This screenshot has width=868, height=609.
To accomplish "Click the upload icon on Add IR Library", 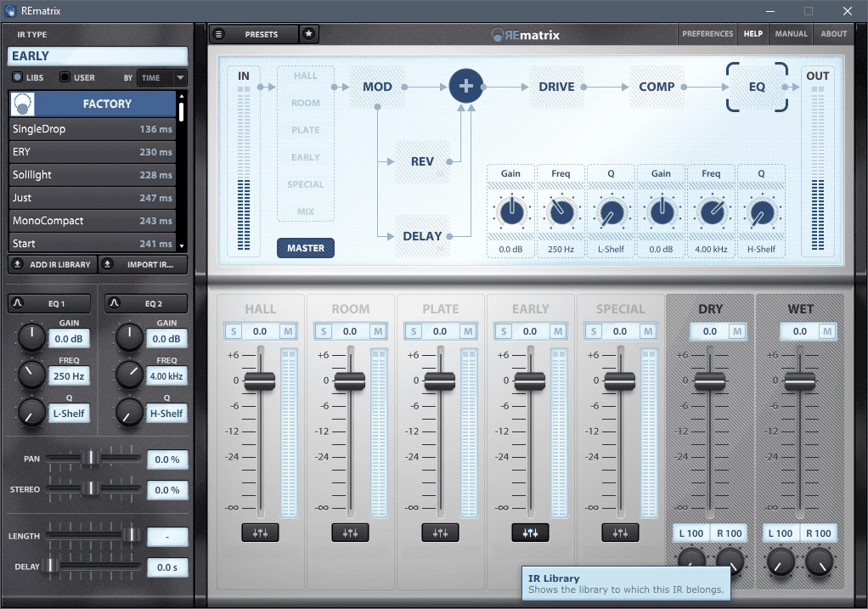I will (x=17, y=264).
